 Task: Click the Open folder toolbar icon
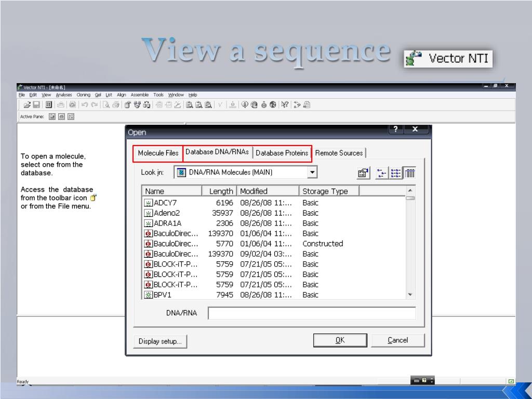(x=27, y=105)
